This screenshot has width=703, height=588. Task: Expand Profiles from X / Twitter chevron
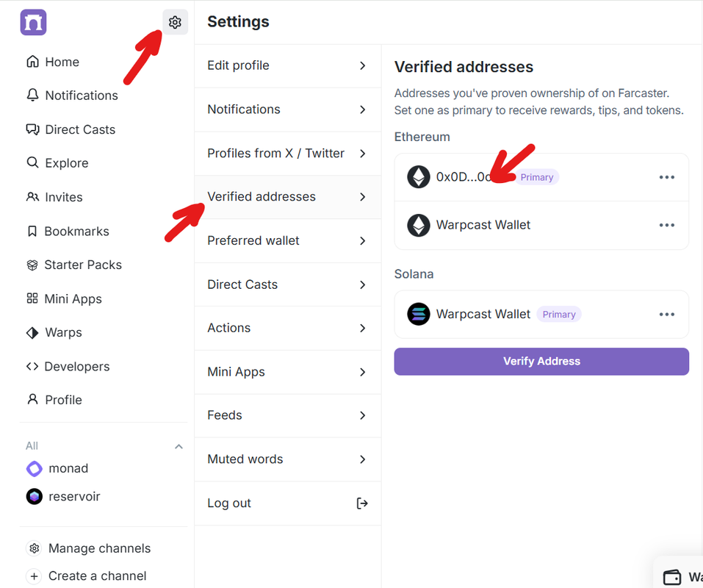(x=363, y=154)
